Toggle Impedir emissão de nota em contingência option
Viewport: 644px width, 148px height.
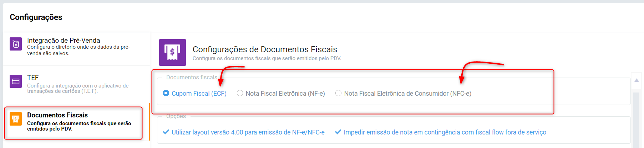441,132
